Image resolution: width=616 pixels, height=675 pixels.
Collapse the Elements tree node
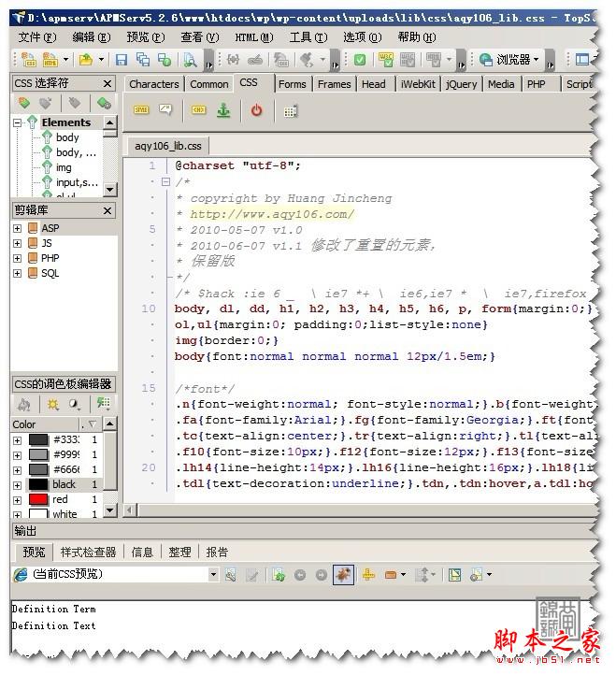pos(17,123)
